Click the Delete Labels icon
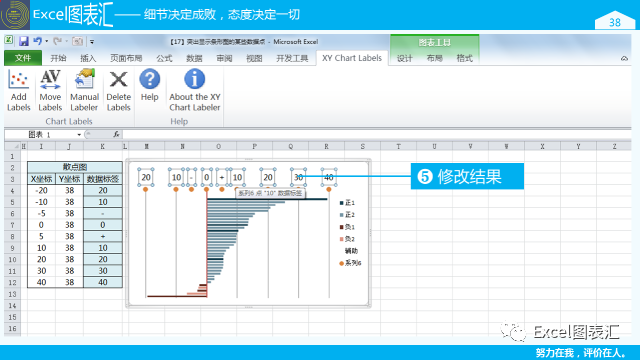 118,90
